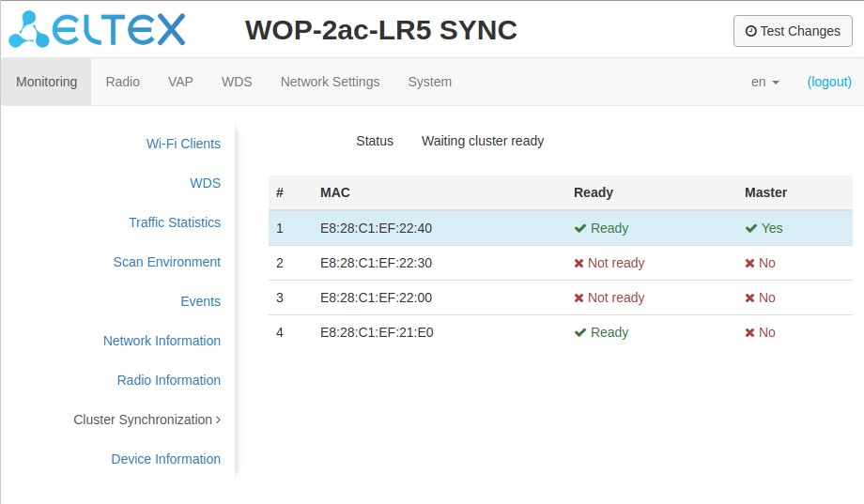Click the green Master Yes checkmark
Screen dimensions: 864x504
[751, 228]
